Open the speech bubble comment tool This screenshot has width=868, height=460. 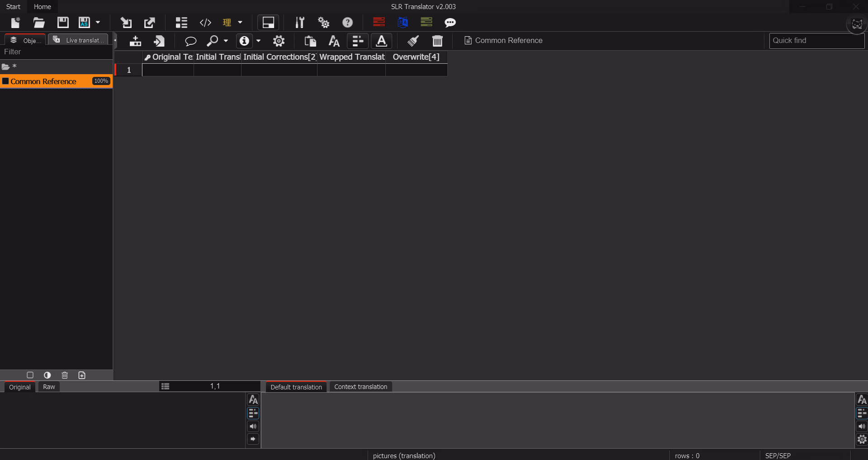[x=190, y=41]
